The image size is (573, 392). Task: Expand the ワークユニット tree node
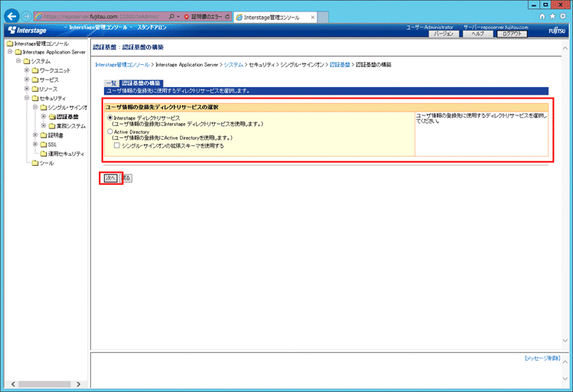coord(27,70)
